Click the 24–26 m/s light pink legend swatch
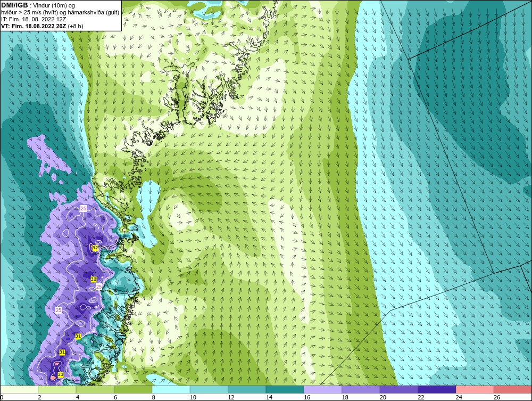532x401 pixels. pos(475,389)
